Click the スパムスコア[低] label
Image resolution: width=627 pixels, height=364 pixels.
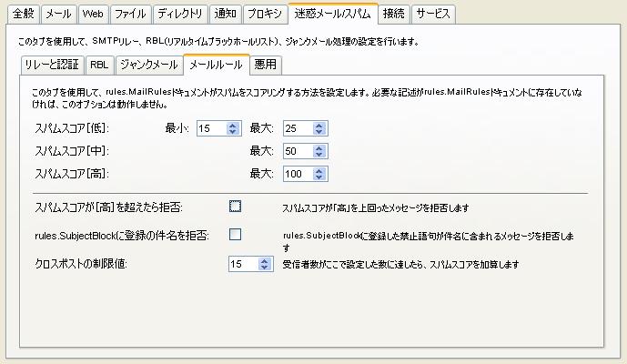72,128
